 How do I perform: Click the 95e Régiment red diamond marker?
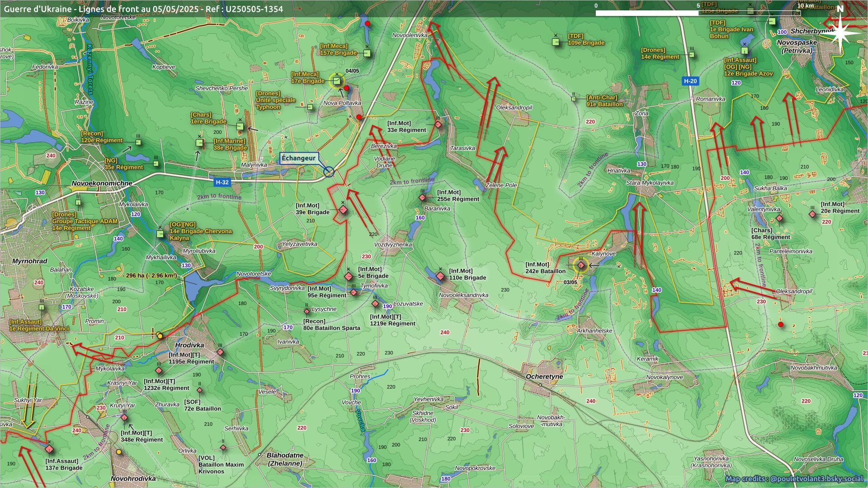[354, 292]
